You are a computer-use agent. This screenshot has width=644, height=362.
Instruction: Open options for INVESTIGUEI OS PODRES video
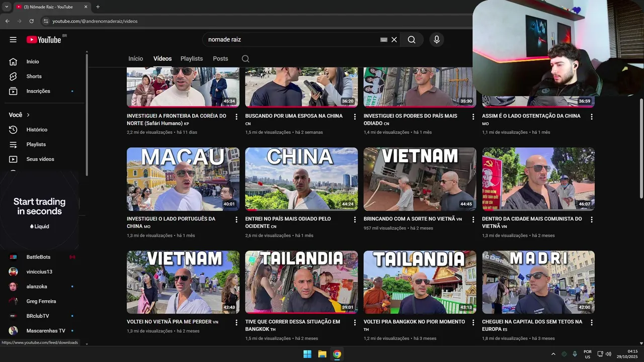(x=473, y=117)
